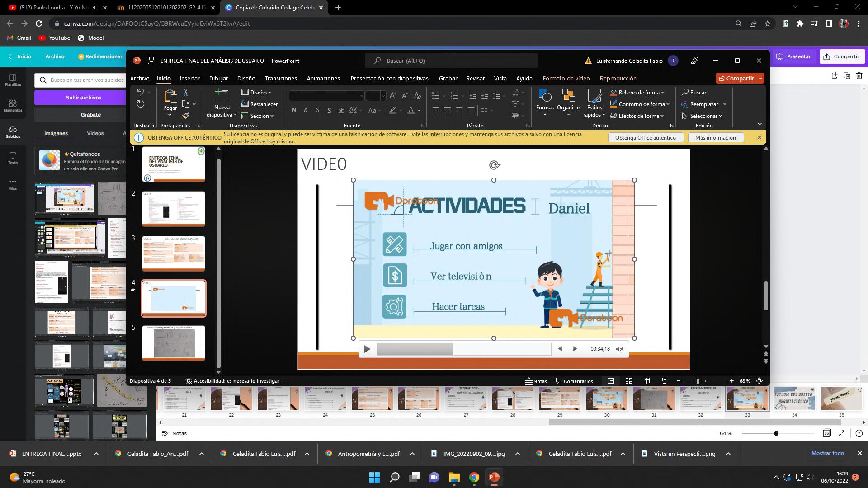Start slideshow from status bar icon
Viewport: 868px width, 488px height.
coord(665,381)
